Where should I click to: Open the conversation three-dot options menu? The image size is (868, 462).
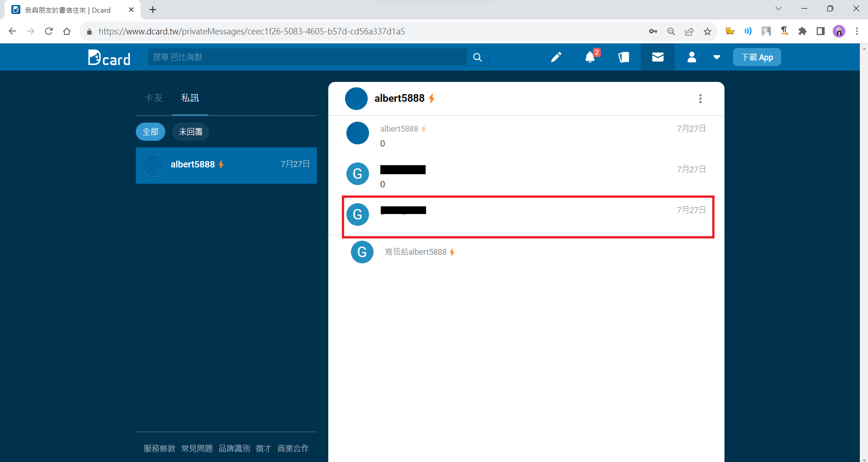tap(700, 99)
